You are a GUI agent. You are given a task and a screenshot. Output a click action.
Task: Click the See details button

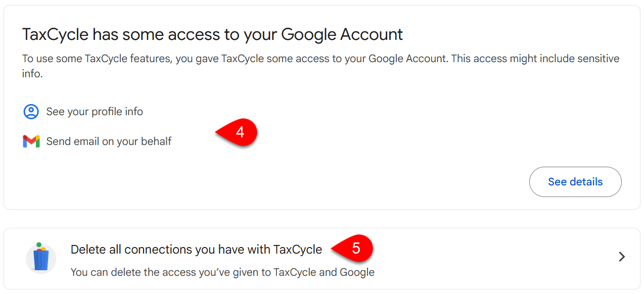click(x=575, y=181)
